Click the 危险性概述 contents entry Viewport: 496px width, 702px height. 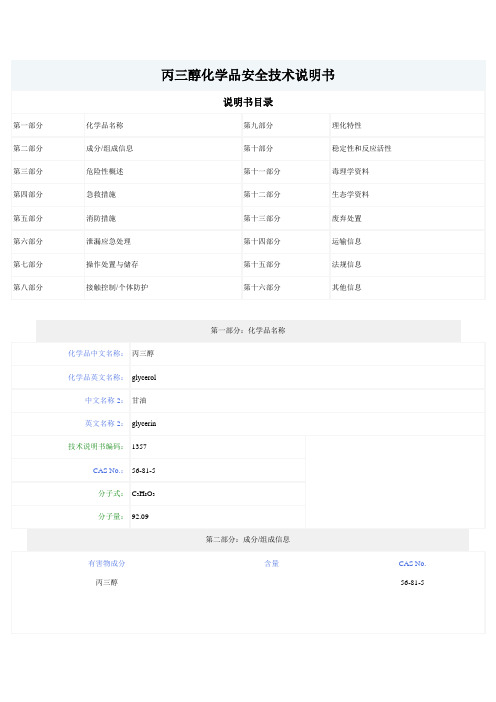(x=105, y=171)
